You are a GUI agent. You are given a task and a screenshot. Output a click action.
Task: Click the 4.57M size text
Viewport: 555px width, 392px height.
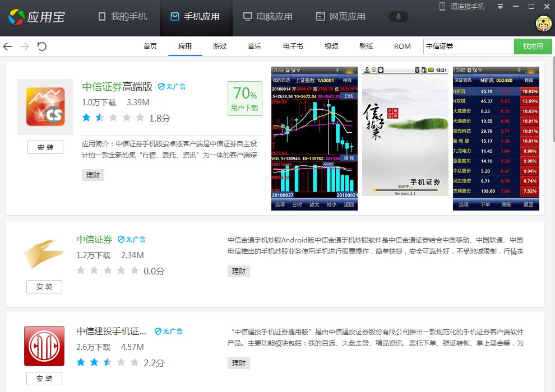[x=132, y=347]
